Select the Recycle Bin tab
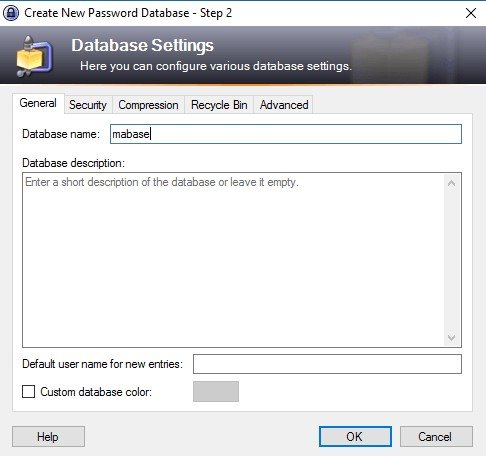 pyautogui.click(x=219, y=105)
